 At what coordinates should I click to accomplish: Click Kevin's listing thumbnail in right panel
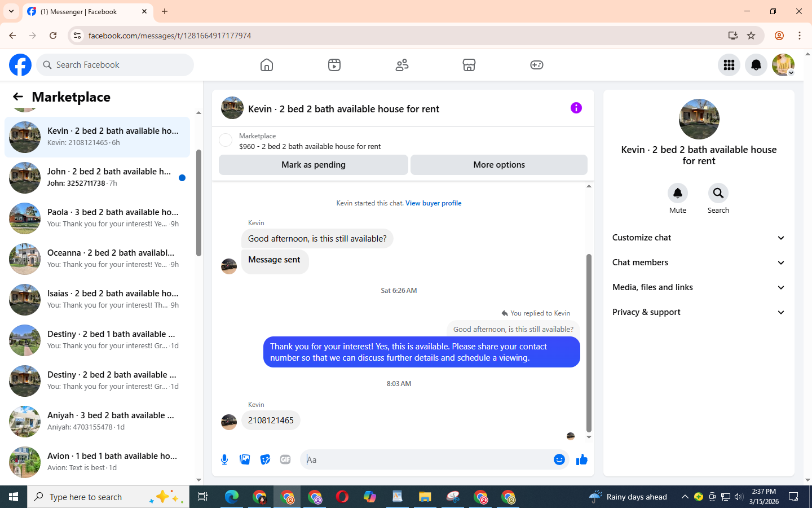pos(699,119)
